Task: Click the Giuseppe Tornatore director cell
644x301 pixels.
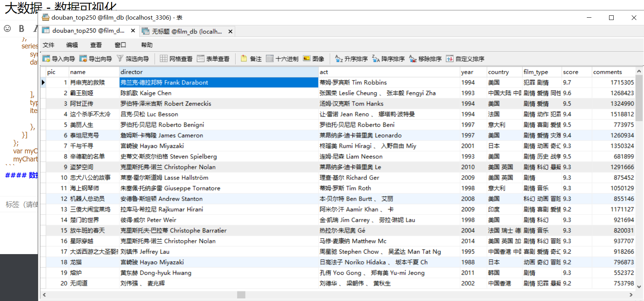Action: click(219, 188)
